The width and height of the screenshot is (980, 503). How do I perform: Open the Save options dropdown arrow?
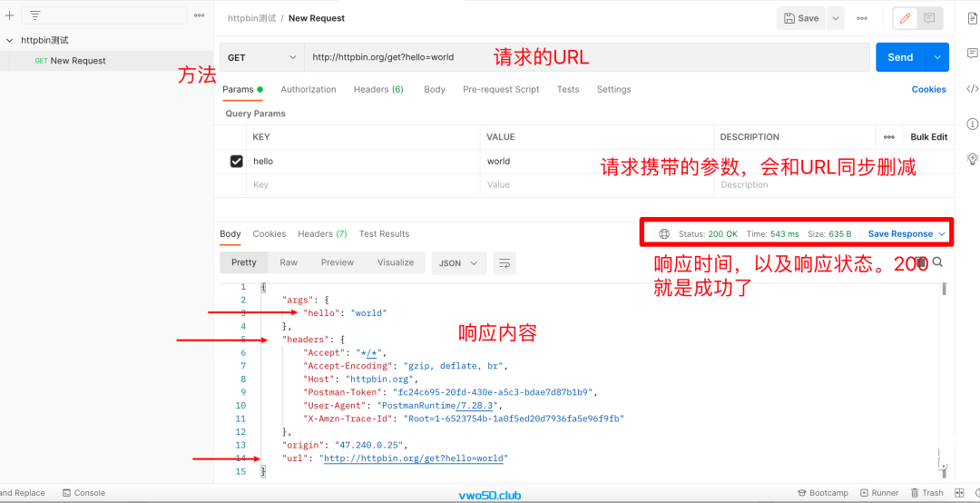(836, 19)
